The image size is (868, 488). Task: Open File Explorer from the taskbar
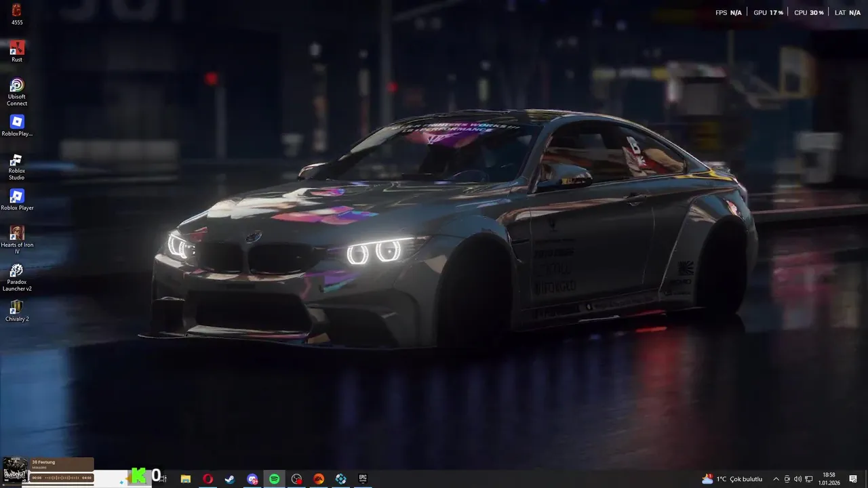click(185, 479)
